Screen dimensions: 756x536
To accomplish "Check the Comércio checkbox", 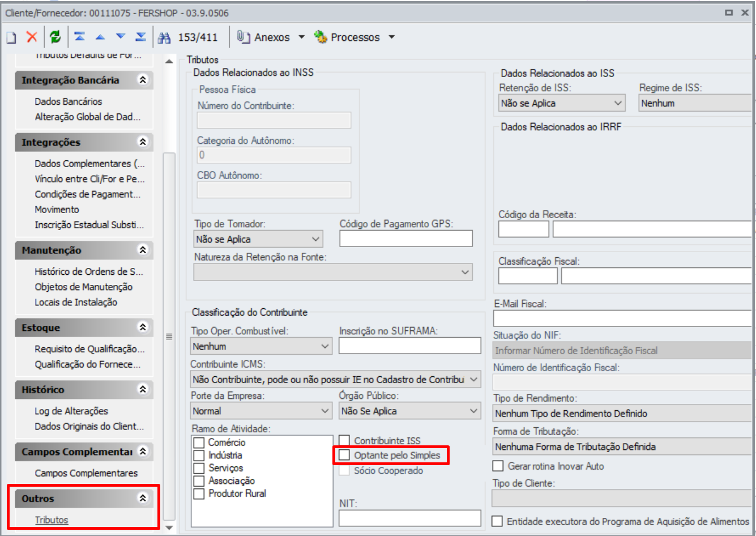I will pos(199,443).
